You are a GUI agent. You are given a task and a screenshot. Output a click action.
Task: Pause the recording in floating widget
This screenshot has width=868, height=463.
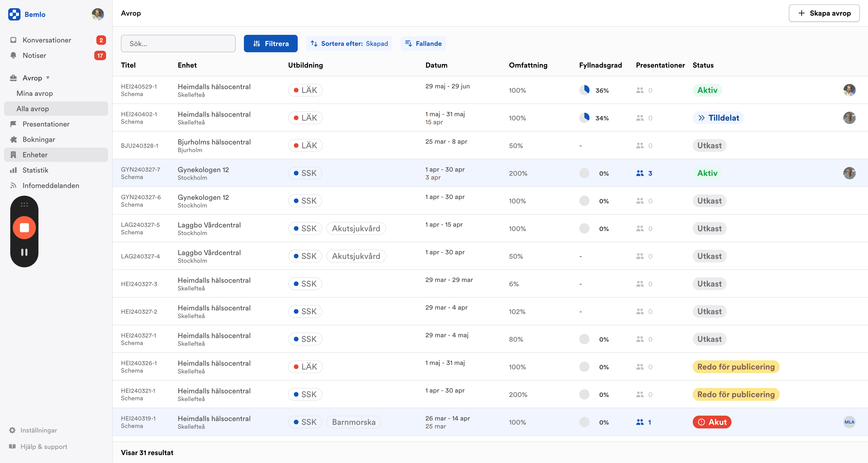[x=24, y=252]
